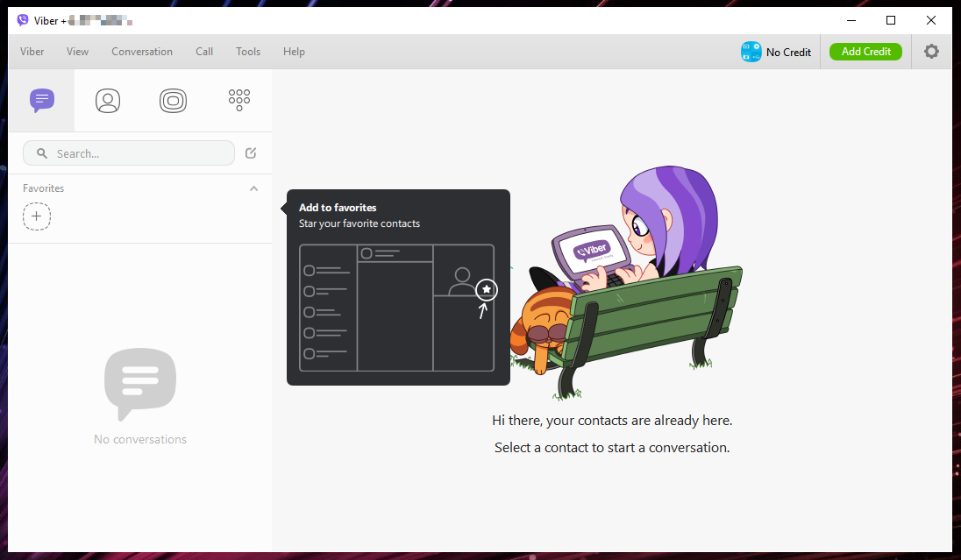Open the View menu

tap(77, 52)
